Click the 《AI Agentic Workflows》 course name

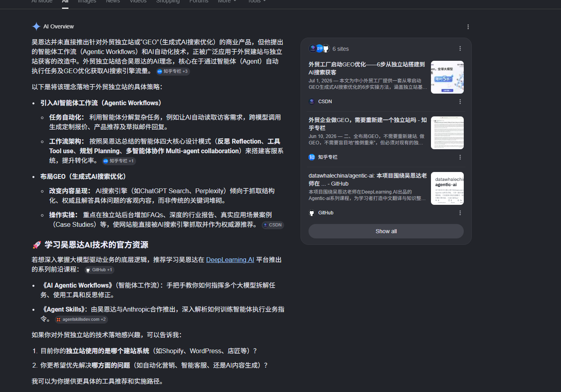77,285
